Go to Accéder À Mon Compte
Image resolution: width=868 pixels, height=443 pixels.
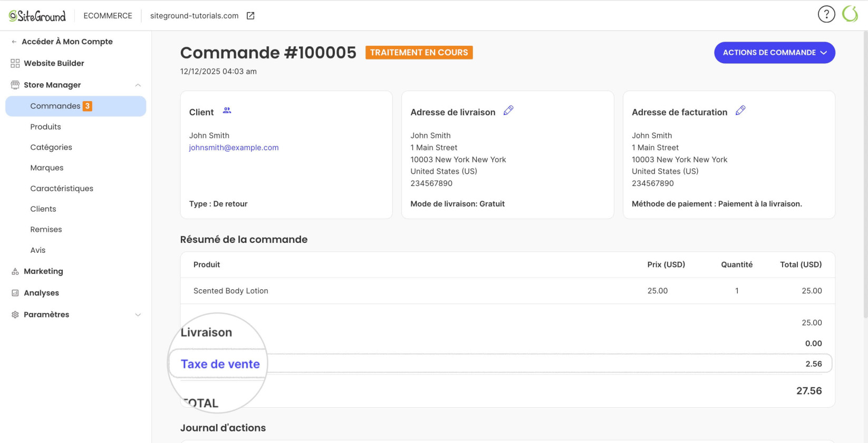tap(67, 42)
